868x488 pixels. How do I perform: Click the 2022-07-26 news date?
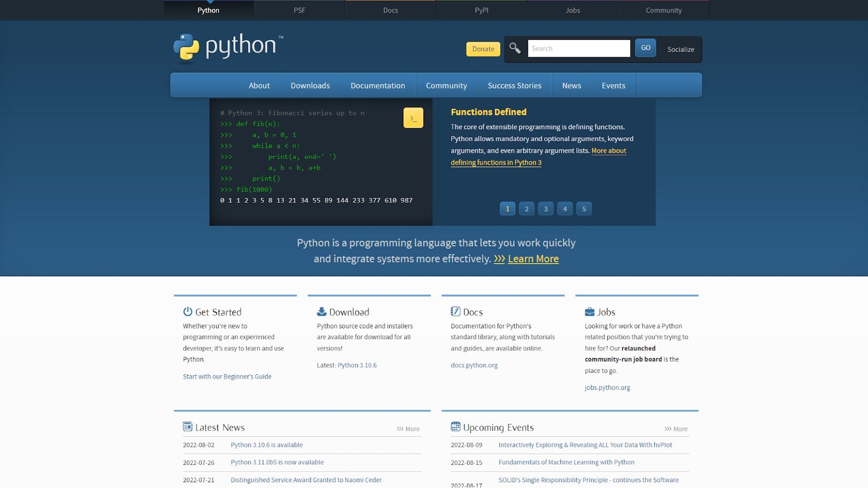coord(198,463)
